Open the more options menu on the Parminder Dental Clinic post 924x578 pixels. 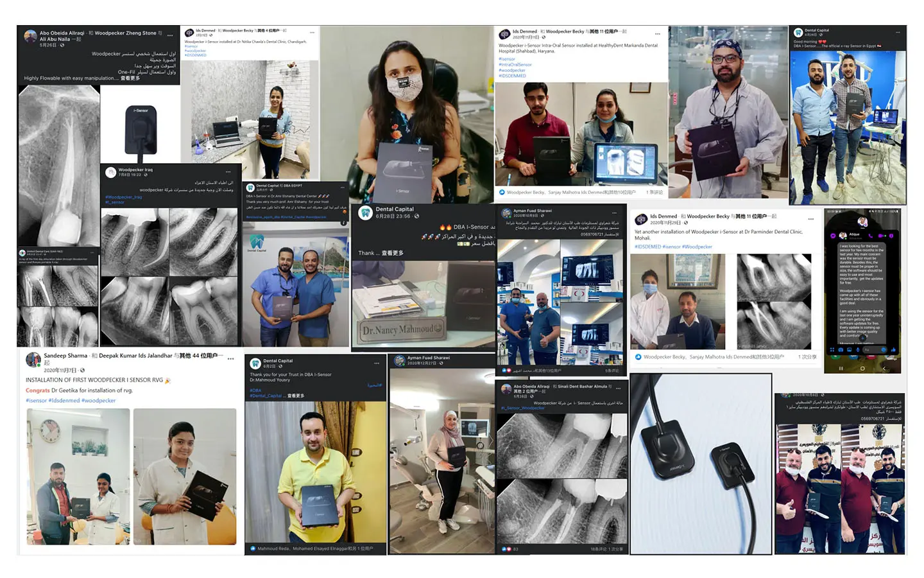click(810, 219)
